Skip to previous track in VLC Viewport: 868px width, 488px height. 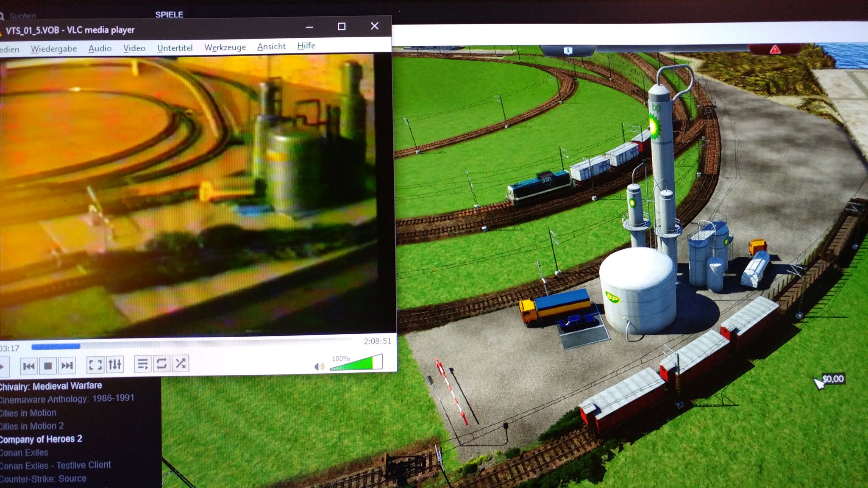(29, 366)
